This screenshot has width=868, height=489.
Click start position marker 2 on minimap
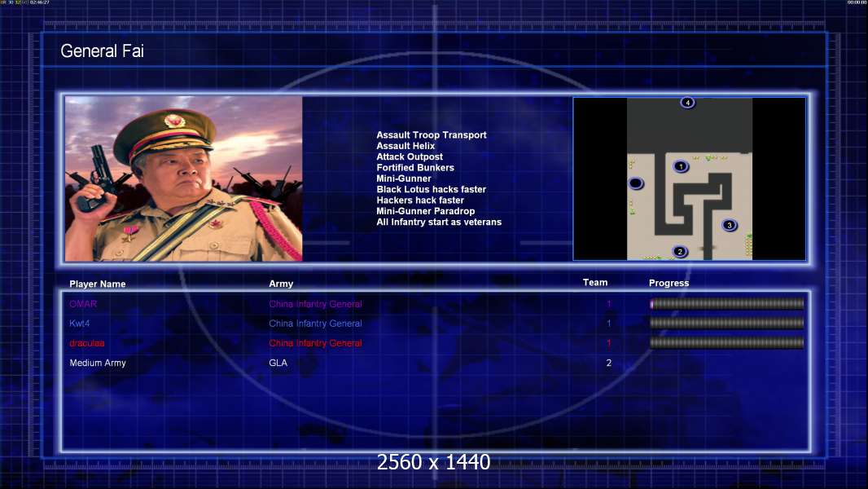point(681,251)
